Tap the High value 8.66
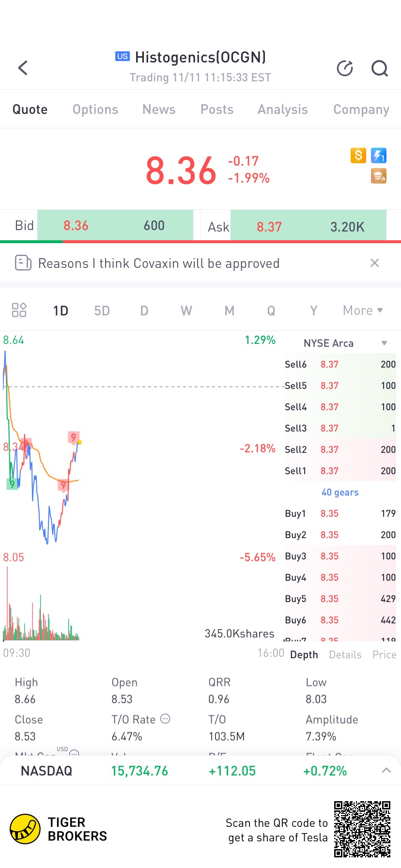The height and width of the screenshot is (868, 401). pyautogui.click(x=25, y=699)
